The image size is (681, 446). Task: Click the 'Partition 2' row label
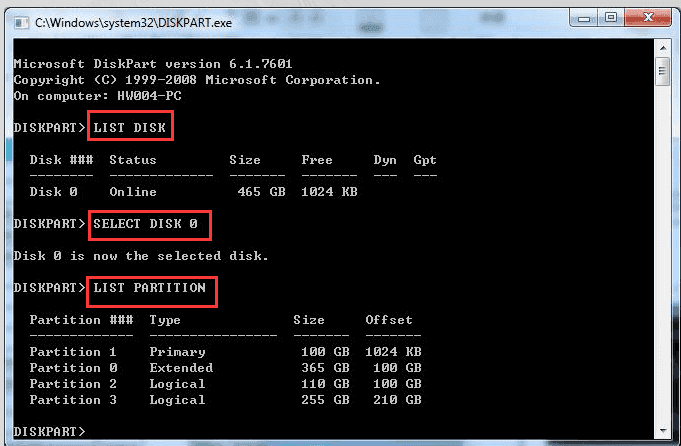[73, 384]
